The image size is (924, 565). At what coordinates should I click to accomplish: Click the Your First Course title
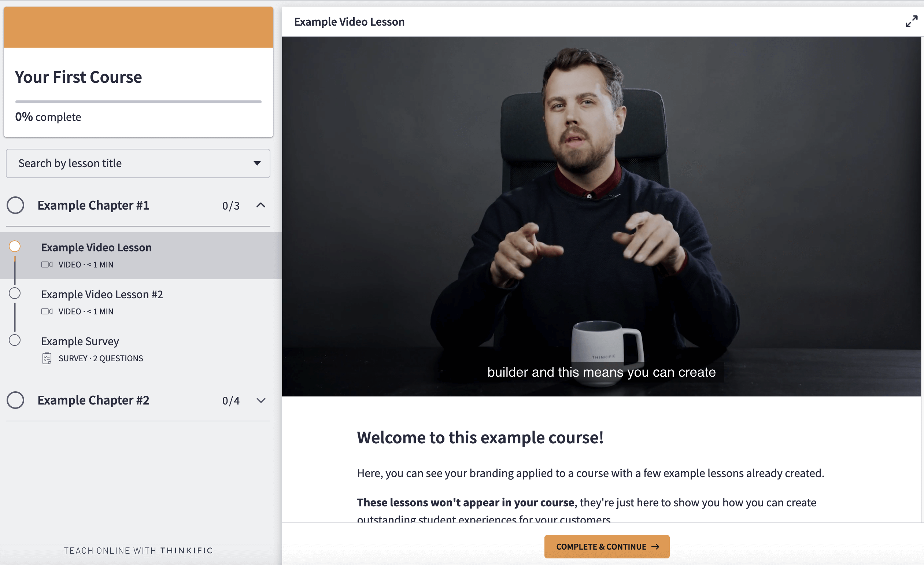tap(78, 77)
